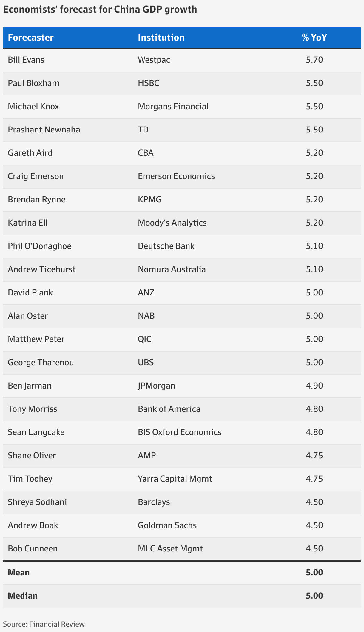Click Nomura Australia in the table
364x632 pixels.
pyautogui.click(x=172, y=269)
